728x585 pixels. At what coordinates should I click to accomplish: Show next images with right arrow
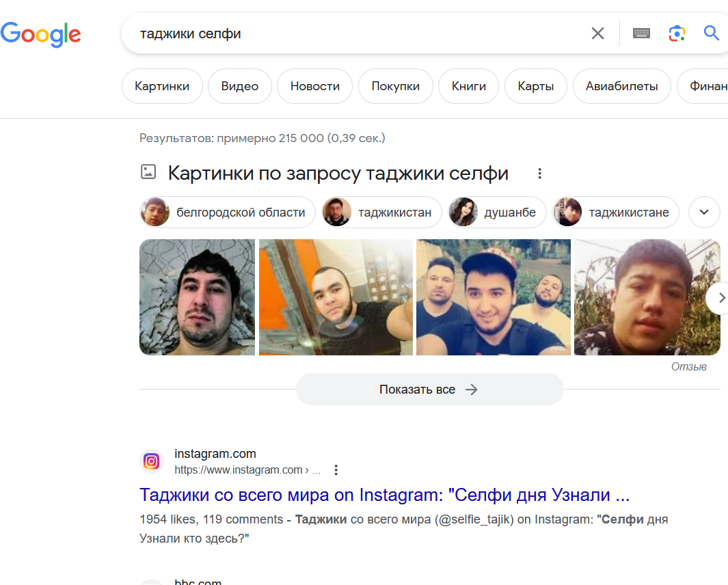[720, 297]
